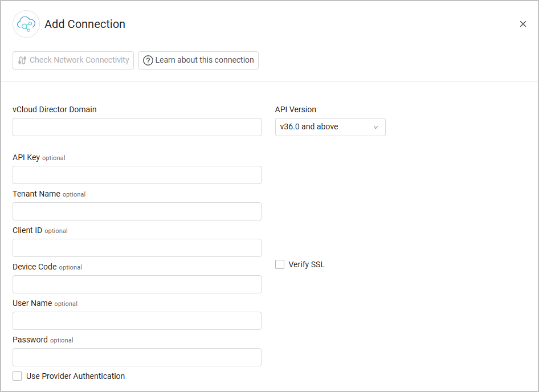Open Learn about this connection

click(x=198, y=60)
